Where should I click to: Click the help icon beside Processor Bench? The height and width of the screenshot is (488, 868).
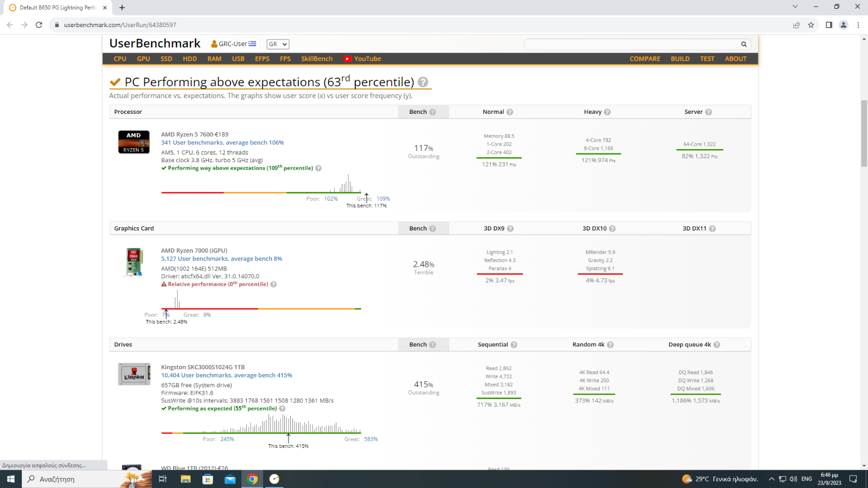tap(432, 112)
